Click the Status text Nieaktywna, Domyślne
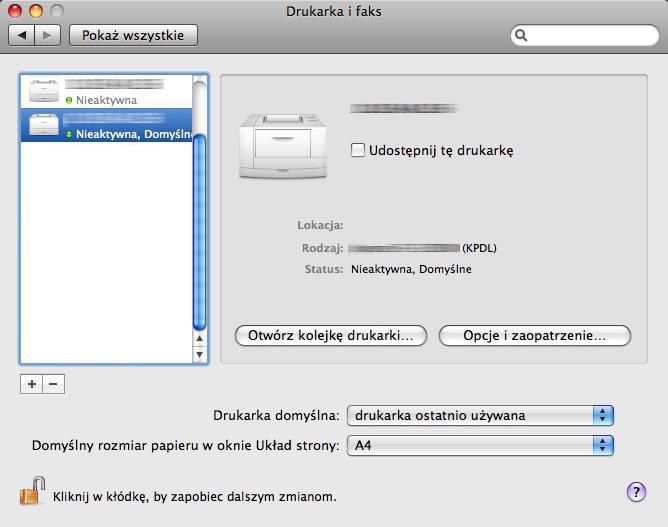The width and height of the screenshot is (668, 527). 411,269
